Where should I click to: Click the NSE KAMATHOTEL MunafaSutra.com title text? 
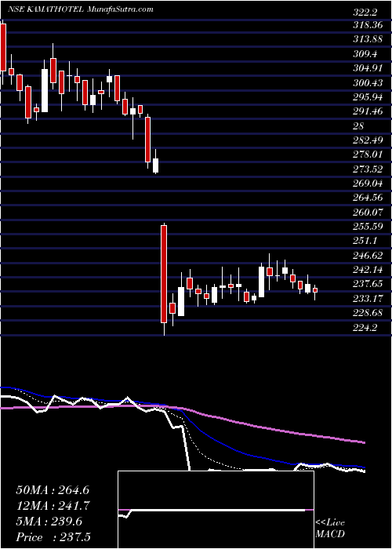tap(81, 9)
